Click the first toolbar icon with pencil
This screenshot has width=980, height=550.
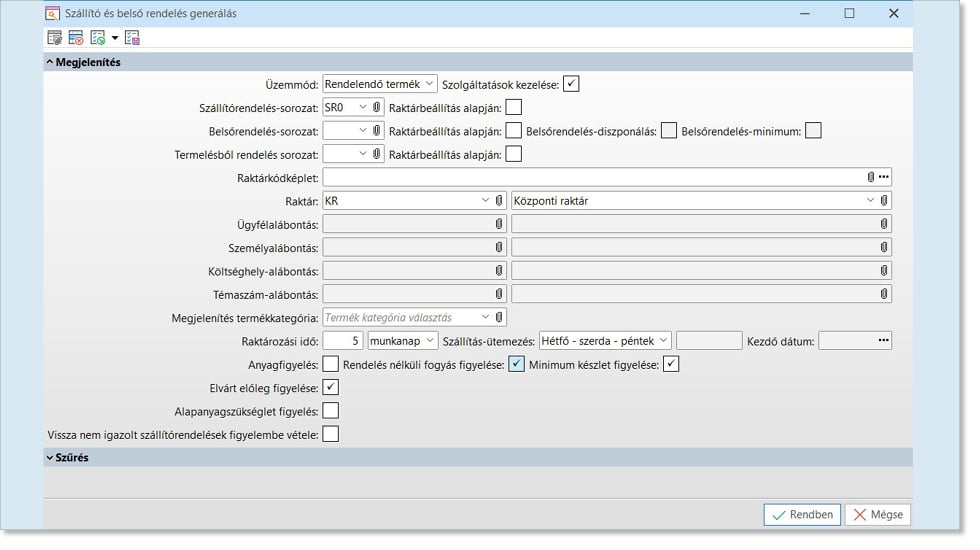(55, 38)
